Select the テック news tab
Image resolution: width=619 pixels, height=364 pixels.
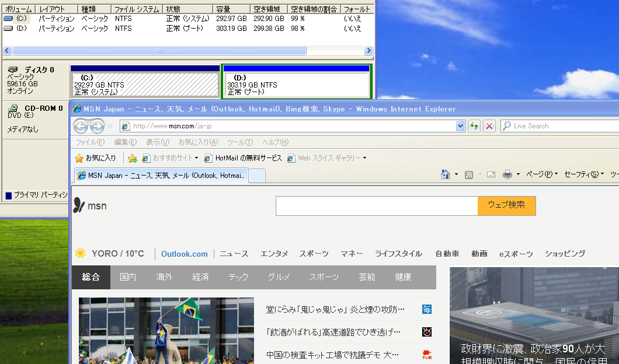(x=238, y=277)
